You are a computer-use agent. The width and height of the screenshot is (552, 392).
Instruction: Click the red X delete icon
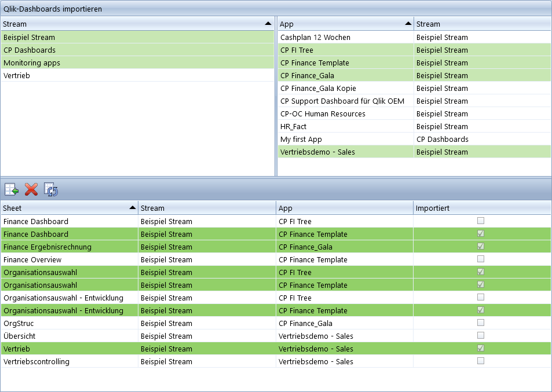(31, 189)
